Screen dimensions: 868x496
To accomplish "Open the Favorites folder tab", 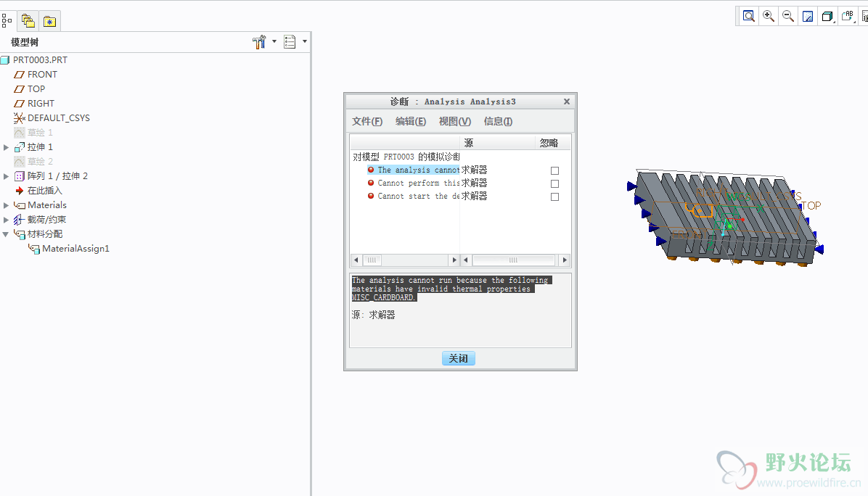I will click(49, 22).
